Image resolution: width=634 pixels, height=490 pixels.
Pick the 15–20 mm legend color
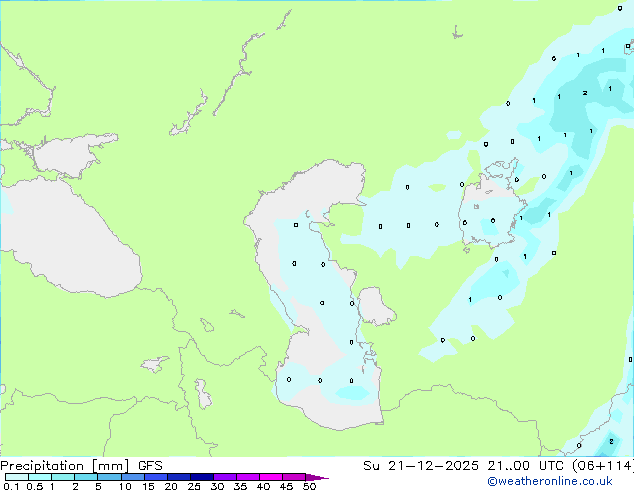156,477
